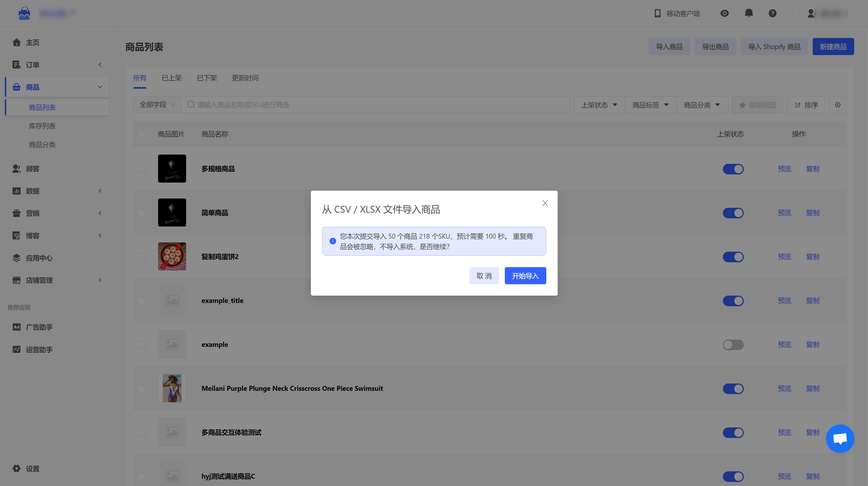This screenshot has width=868, height=486.
Task: Enable listing status for example product
Action: pyautogui.click(x=733, y=345)
